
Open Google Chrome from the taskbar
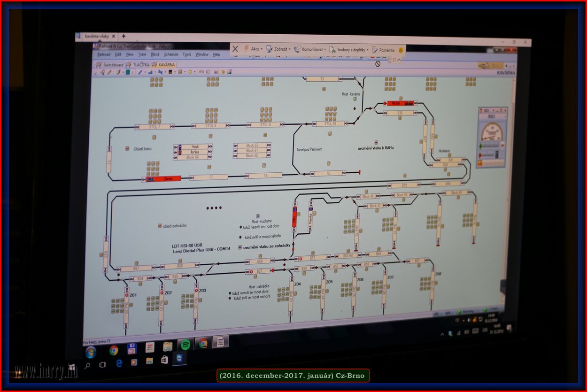(x=114, y=350)
